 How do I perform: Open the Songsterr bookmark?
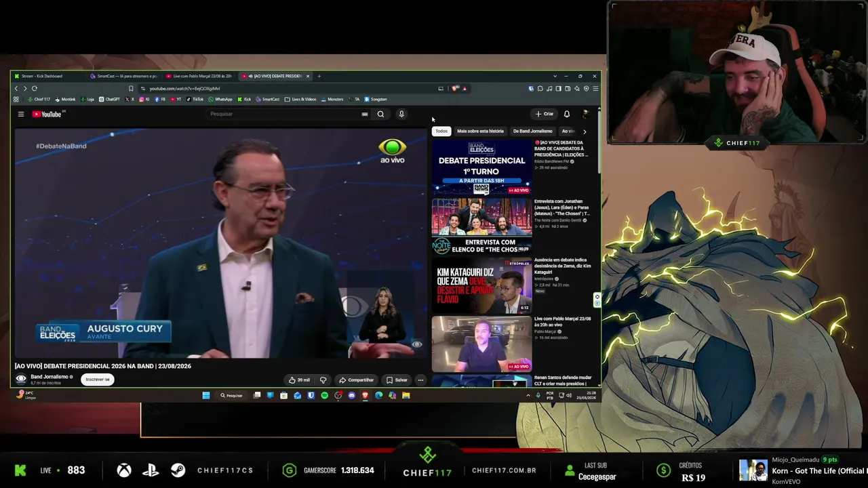[376, 100]
